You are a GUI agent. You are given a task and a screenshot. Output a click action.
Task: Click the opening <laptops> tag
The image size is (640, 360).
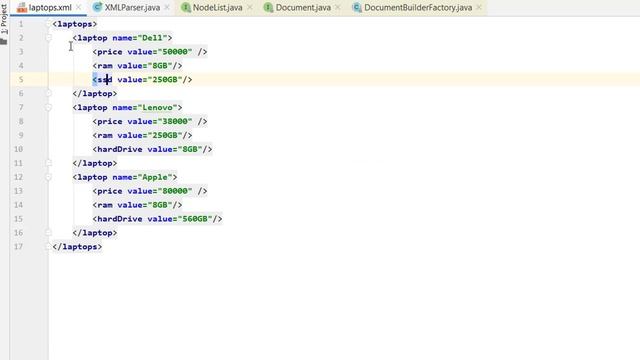point(75,24)
